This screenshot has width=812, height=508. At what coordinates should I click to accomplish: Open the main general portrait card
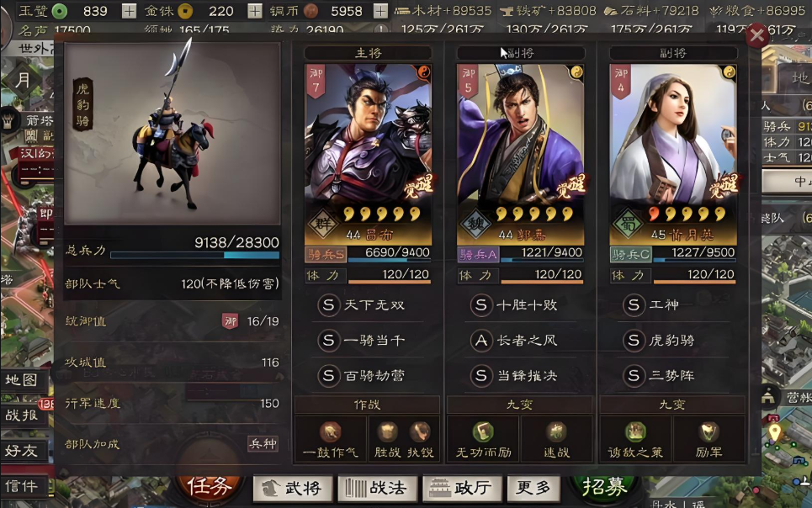point(368,155)
